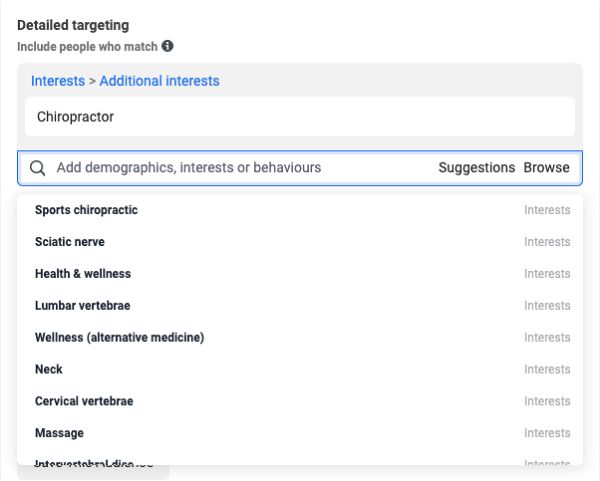The image size is (600, 481).
Task: Add Massage interest from the list
Action: pyautogui.click(x=300, y=432)
